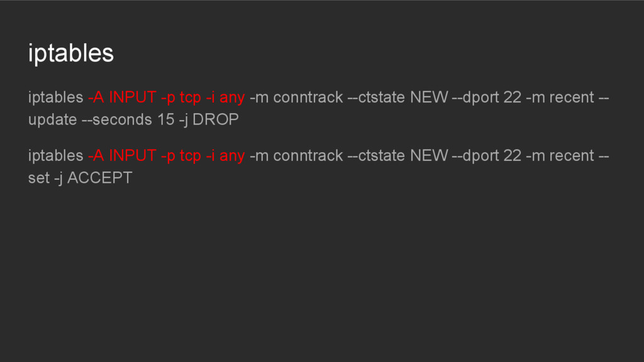Click "-m recent" in the second command
The height and width of the screenshot is (362, 644).
point(560,156)
